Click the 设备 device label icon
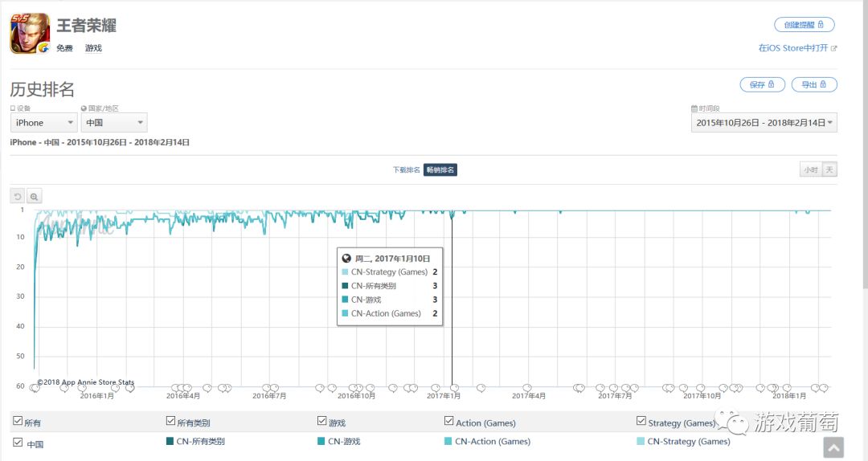 13,108
